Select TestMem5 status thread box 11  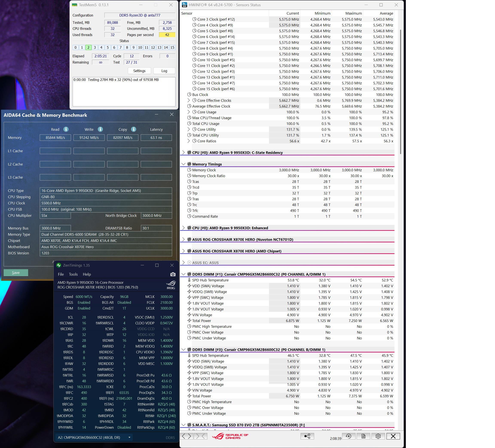pyautogui.click(x=146, y=48)
